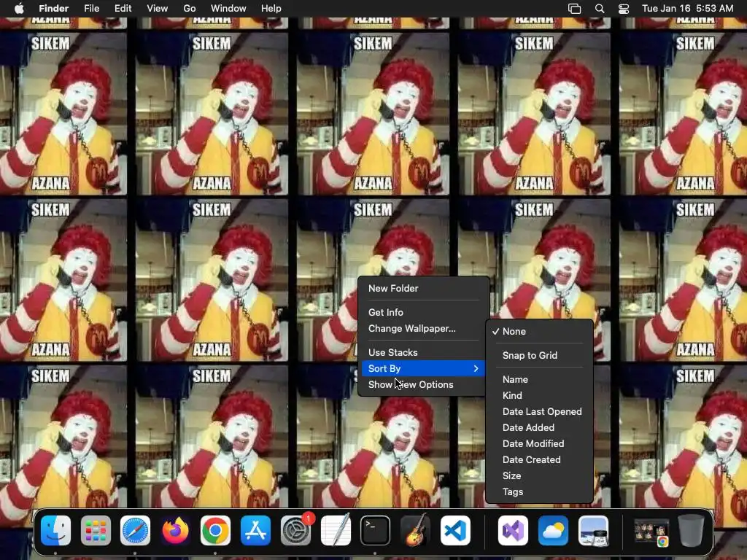Open the App Store Dock icon
This screenshot has height=560, width=747.
(x=255, y=531)
